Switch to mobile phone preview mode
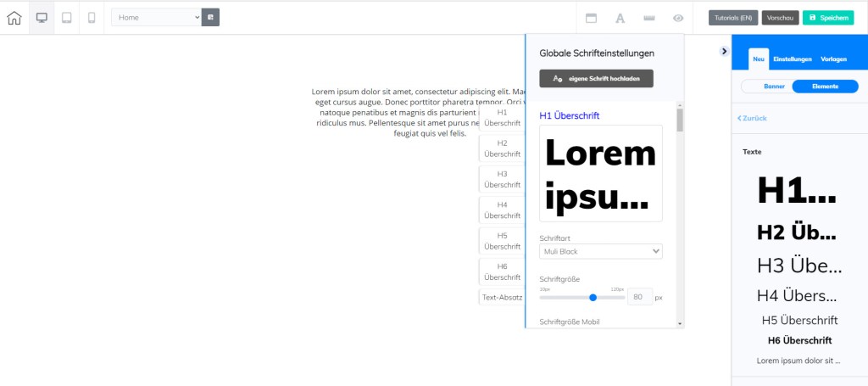 click(92, 18)
